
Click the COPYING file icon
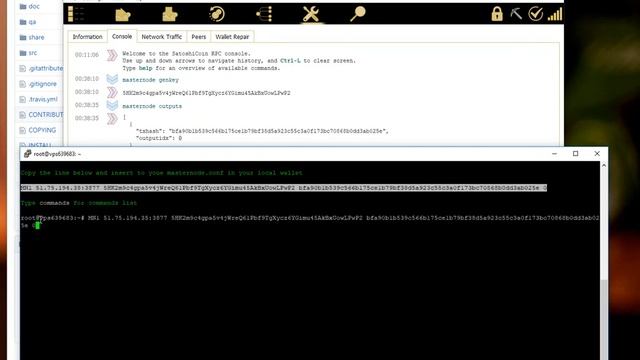point(22,130)
